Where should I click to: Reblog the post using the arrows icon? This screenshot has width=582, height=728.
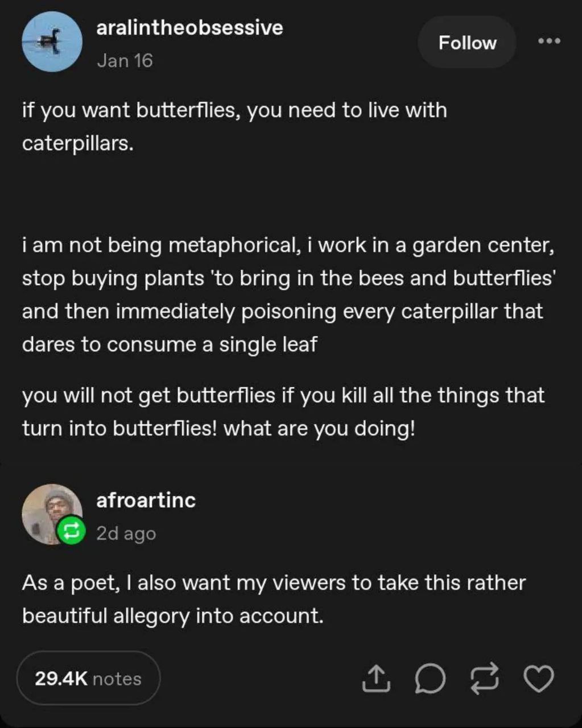484,679
